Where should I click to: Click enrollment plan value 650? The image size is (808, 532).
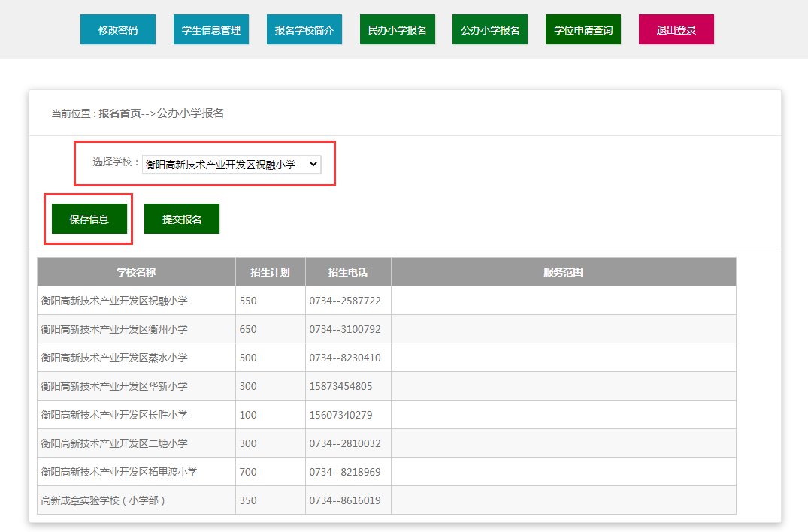click(x=248, y=329)
